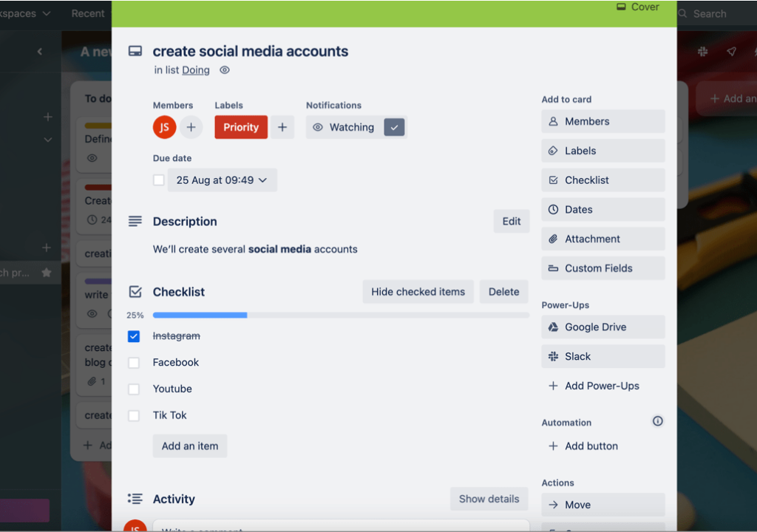This screenshot has width=757, height=532.
Task: Open the Google Drive power-up
Action: (x=602, y=327)
